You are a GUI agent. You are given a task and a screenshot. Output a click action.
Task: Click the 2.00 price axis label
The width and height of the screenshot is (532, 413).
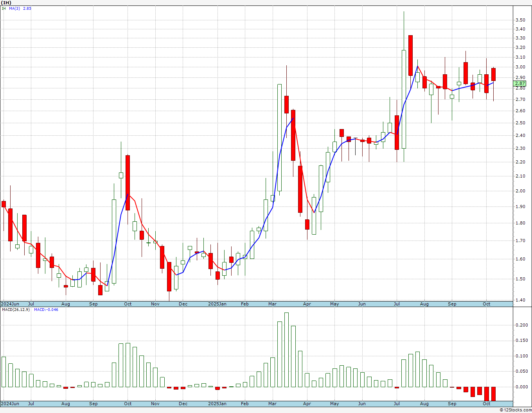point(520,191)
